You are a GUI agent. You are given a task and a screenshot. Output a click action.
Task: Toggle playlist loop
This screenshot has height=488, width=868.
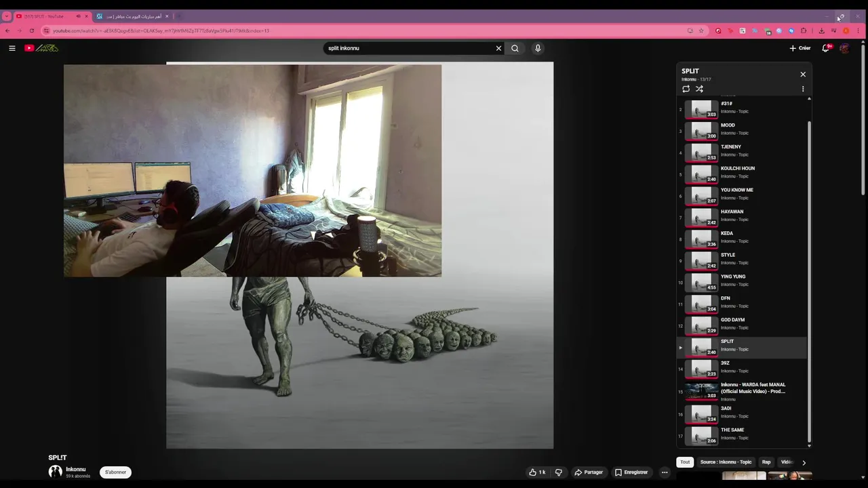pos(686,89)
